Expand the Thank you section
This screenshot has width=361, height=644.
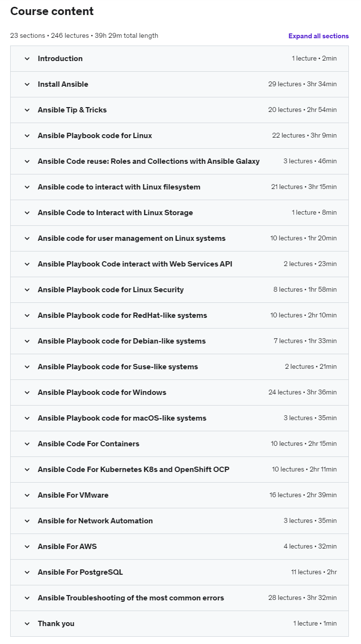pos(56,624)
